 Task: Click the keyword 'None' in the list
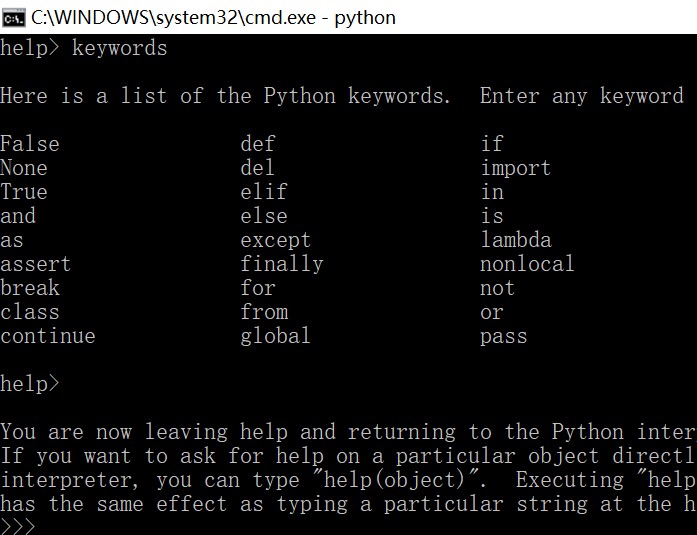[24, 168]
